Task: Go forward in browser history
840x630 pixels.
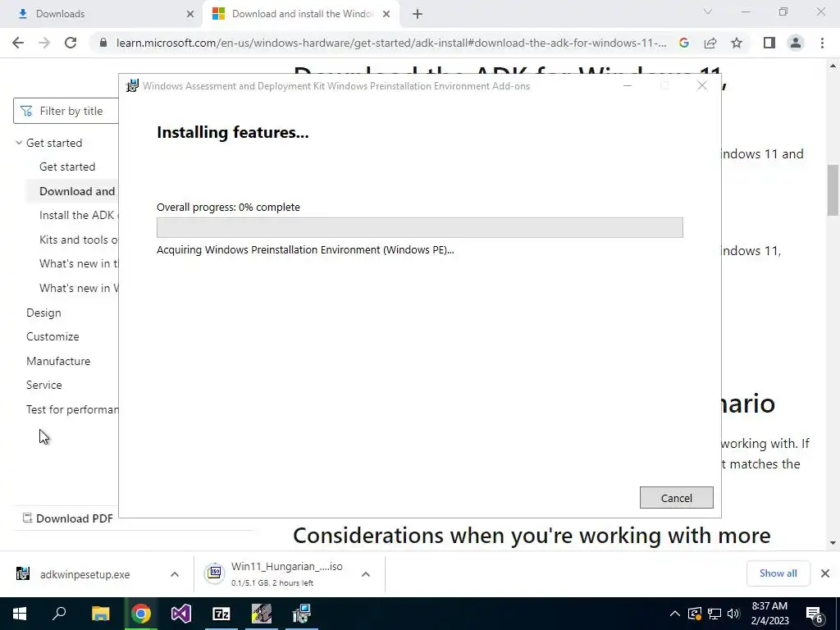Action: [44, 43]
